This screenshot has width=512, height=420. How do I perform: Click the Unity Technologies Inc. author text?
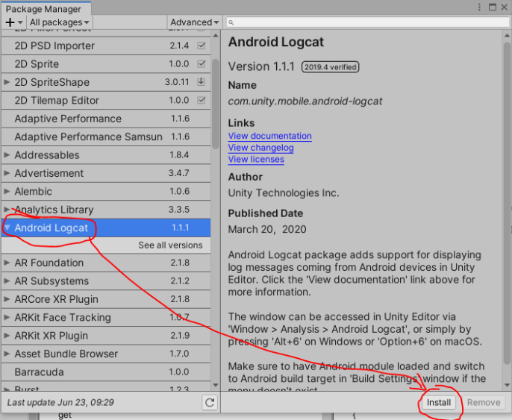[x=284, y=193]
